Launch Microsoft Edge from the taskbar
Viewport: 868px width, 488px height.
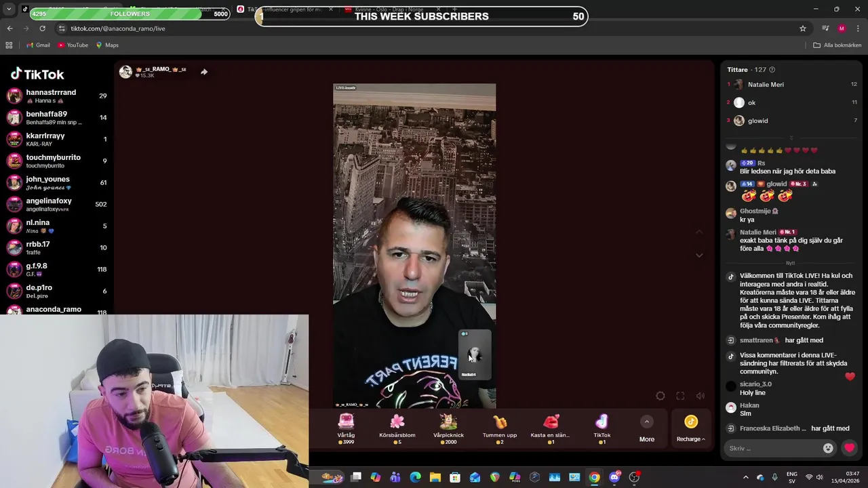click(x=415, y=477)
